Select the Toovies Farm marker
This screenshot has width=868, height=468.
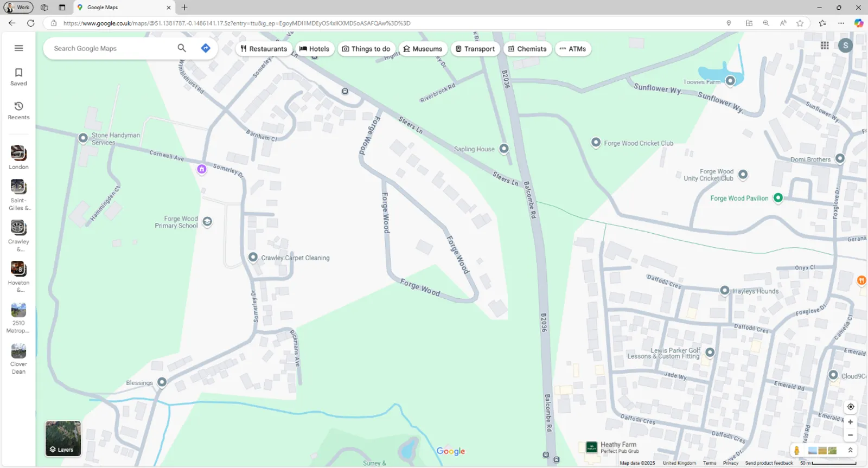(730, 81)
